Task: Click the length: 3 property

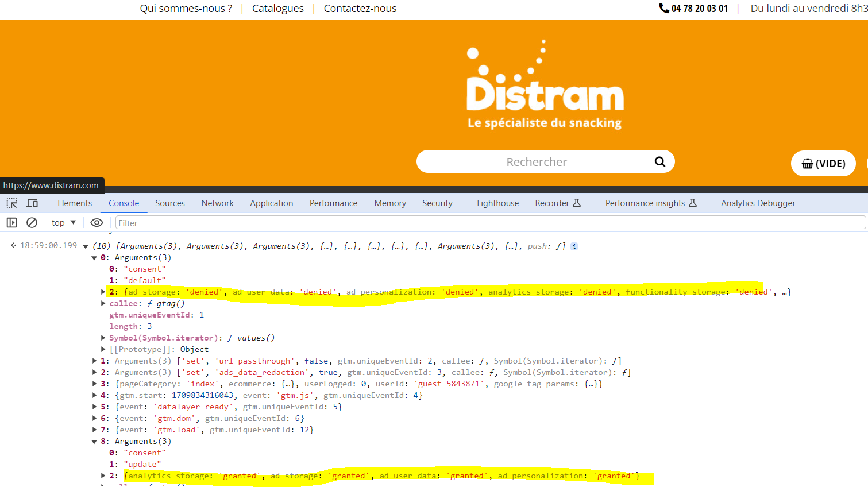Action: pos(130,327)
